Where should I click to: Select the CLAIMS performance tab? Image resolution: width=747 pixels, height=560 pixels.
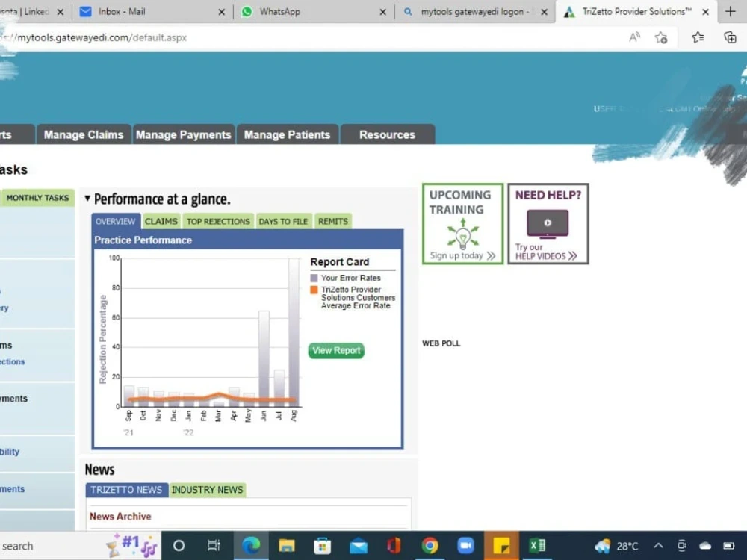coord(161,222)
